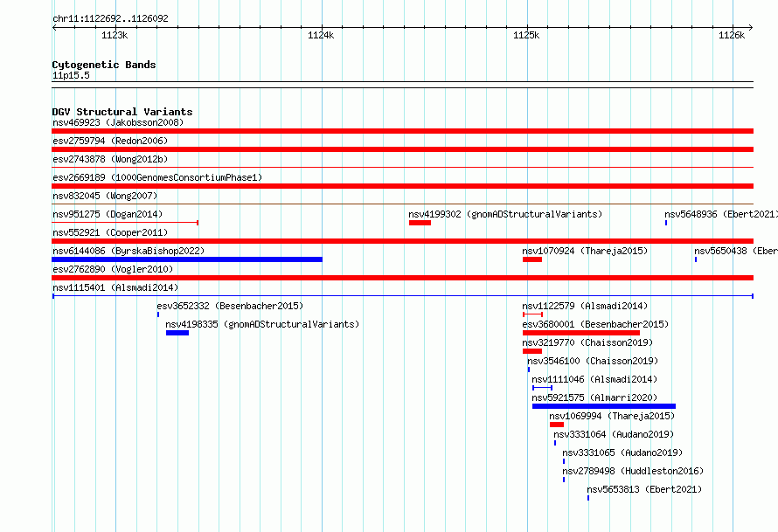The height and width of the screenshot is (532, 778).
Task: Click the 1124k ruler tick label
Action: 321,35
